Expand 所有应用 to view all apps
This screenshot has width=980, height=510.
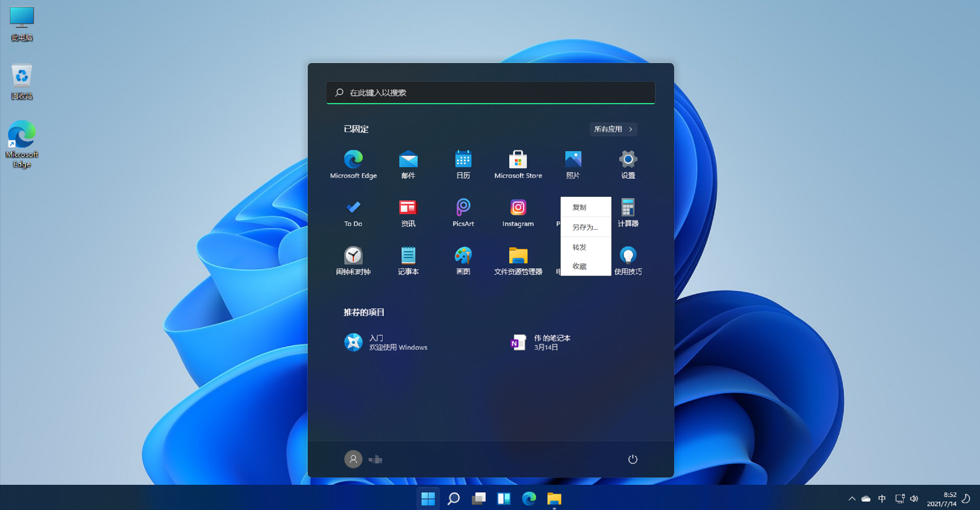tap(613, 129)
